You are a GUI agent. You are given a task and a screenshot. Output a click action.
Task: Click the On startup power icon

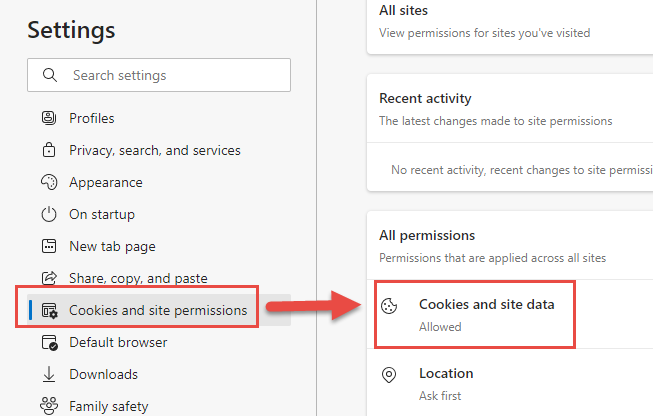click(49, 214)
